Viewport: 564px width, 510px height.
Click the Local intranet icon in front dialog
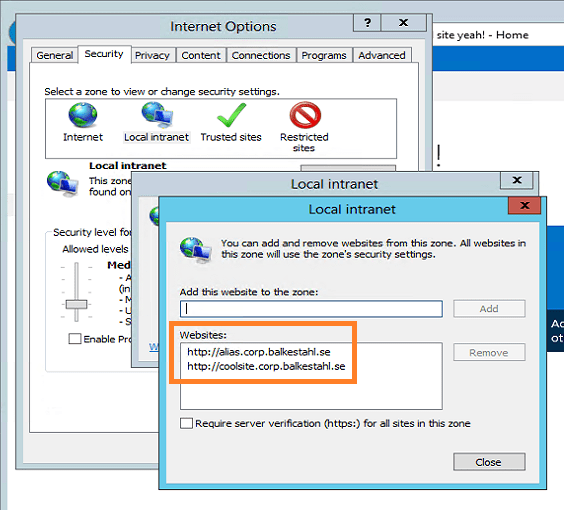tap(195, 250)
